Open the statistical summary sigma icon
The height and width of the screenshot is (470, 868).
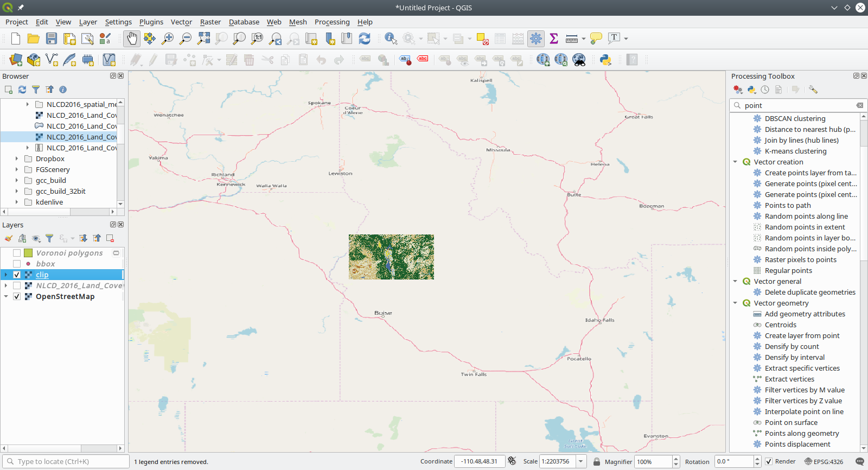(x=554, y=39)
